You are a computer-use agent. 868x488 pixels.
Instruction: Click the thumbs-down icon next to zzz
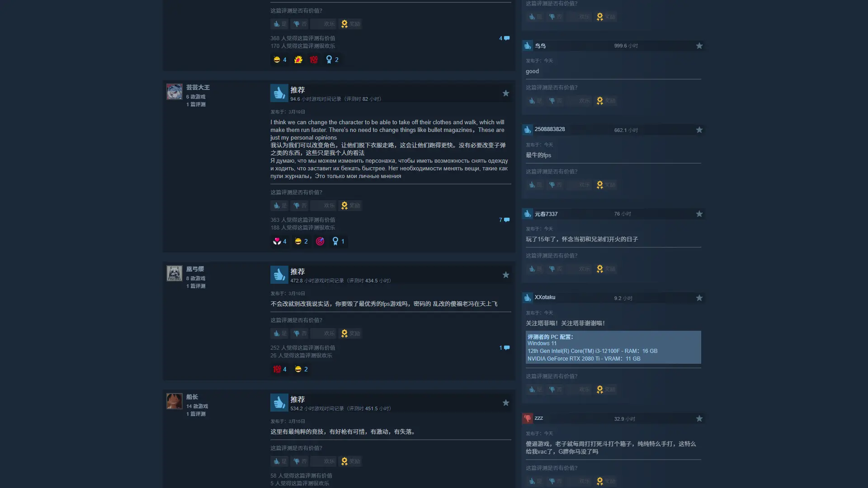pos(528,418)
